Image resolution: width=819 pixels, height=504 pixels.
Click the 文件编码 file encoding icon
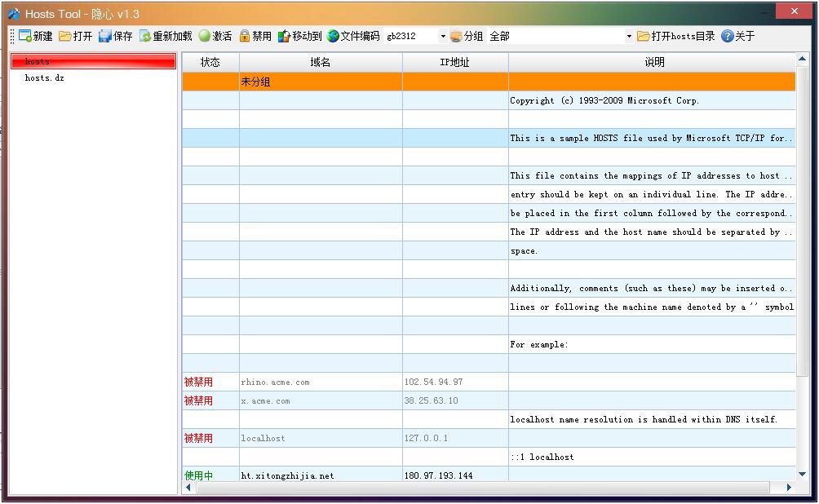point(333,36)
